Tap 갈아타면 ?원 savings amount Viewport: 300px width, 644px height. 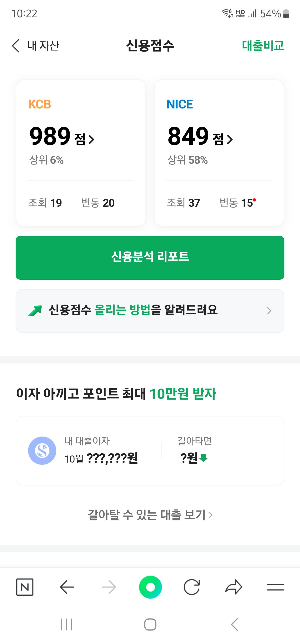[x=194, y=458]
